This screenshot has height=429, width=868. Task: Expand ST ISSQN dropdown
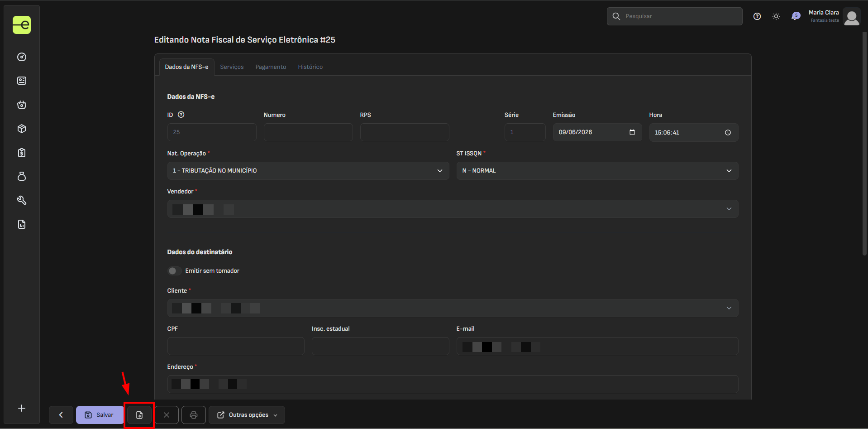click(597, 171)
